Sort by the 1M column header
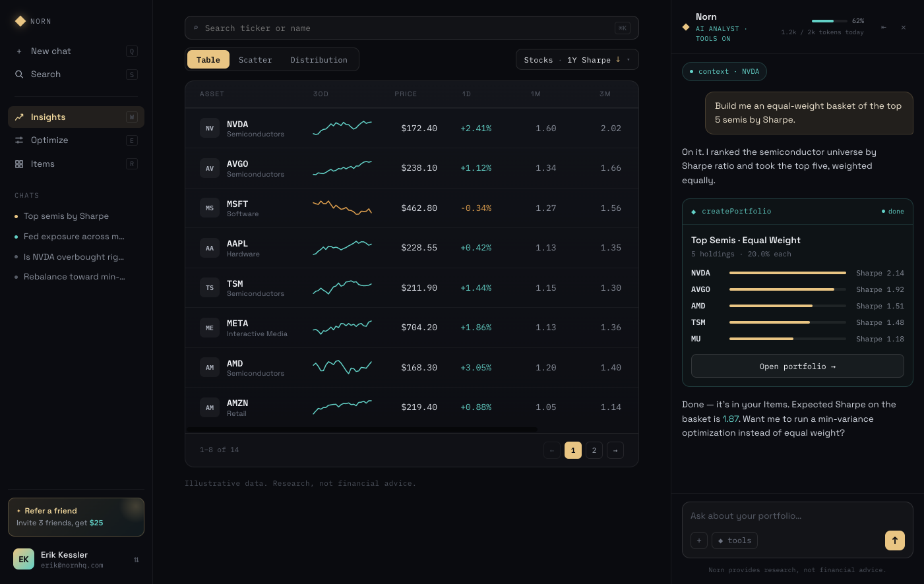This screenshot has width=924, height=584. 536,94
